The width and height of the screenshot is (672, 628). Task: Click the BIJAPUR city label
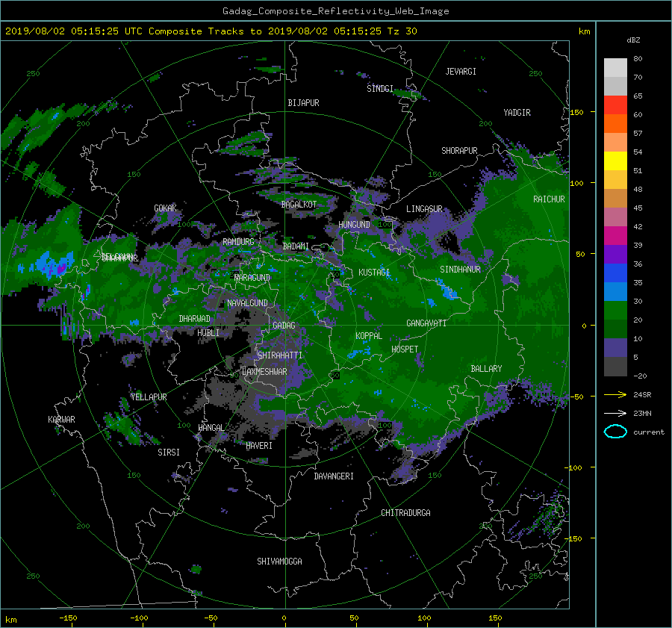[303, 103]
